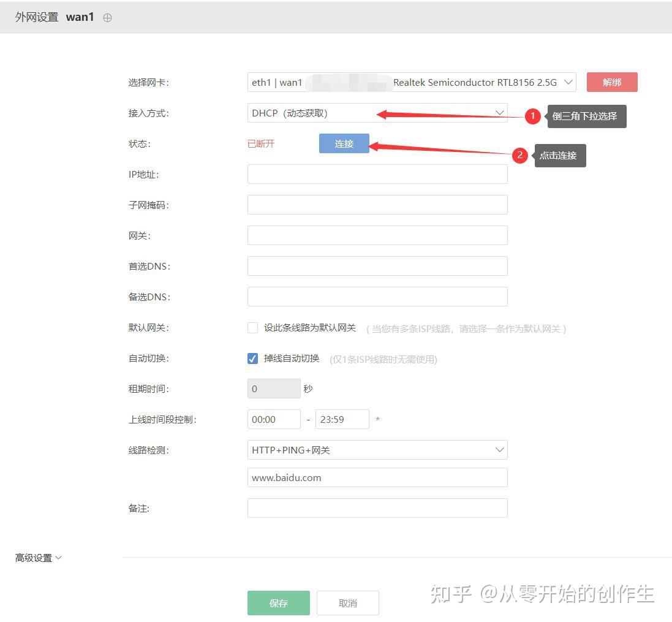The image size is (672, 622).
Task: Click the 取消 cancel button
Action: tap(348, 602)
